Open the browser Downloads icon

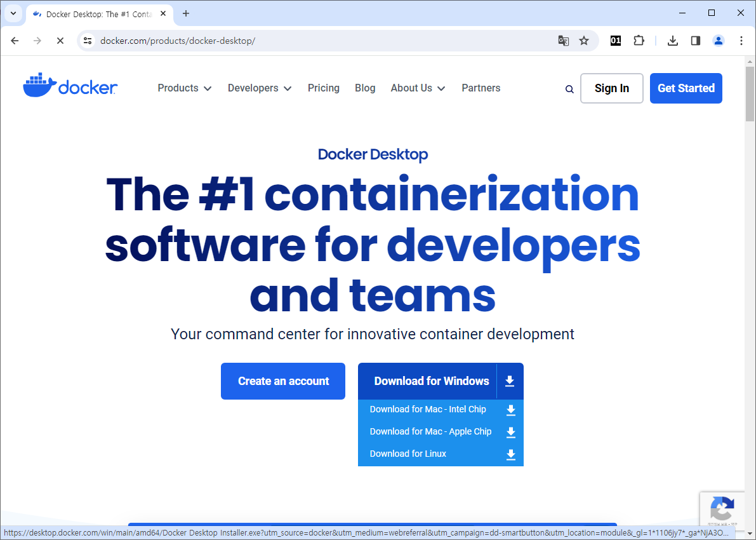tap(673, 41)
